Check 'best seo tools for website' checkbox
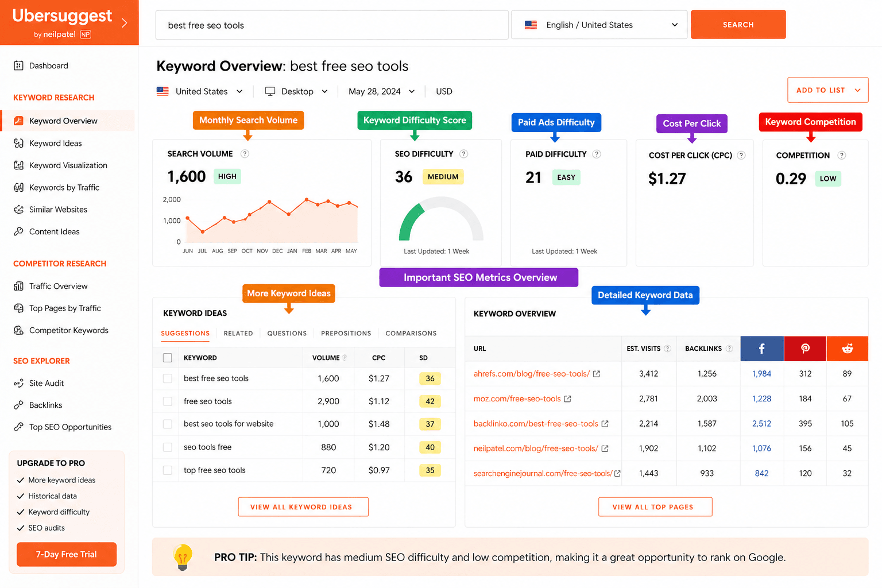Viewport: 882px width, 588px height. point(168,424)
